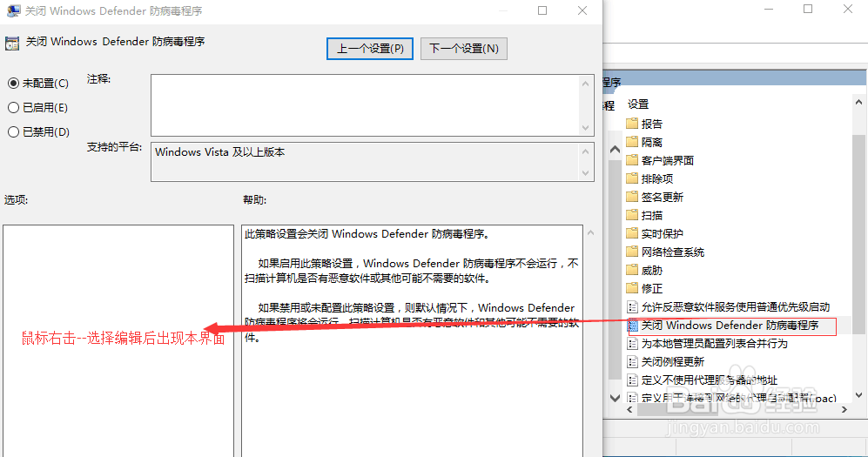868x457 pixels.
Task: Select the 报告 list entry text
Action: [651, 124]
